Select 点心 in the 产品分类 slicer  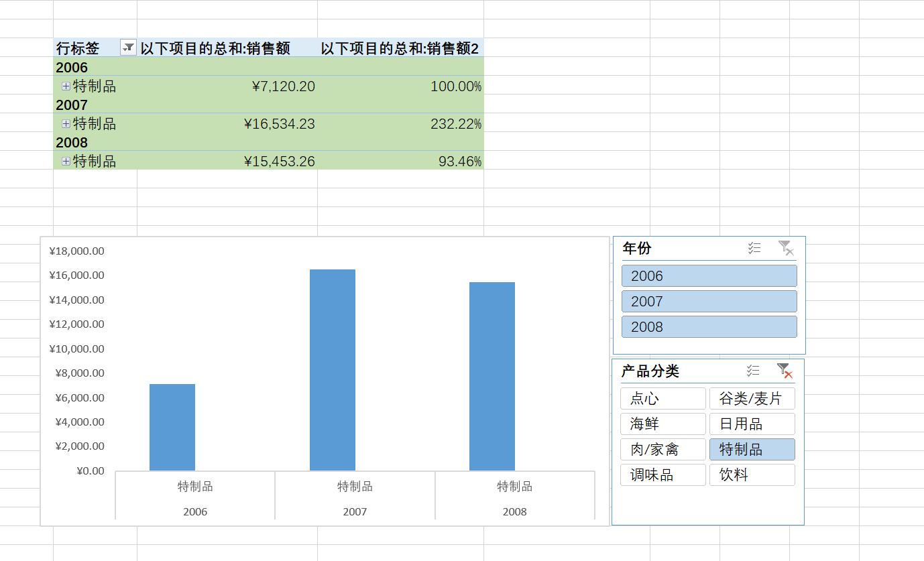point(663,399)
